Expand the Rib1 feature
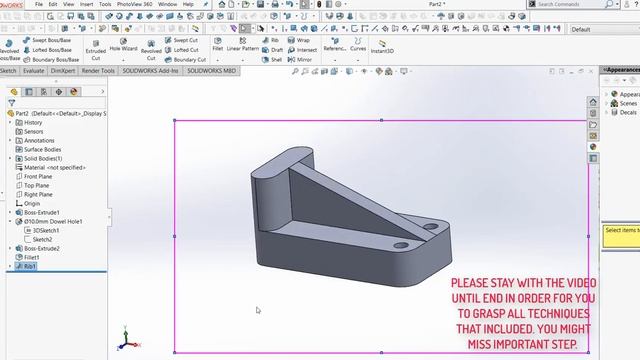 coord(10,266)
